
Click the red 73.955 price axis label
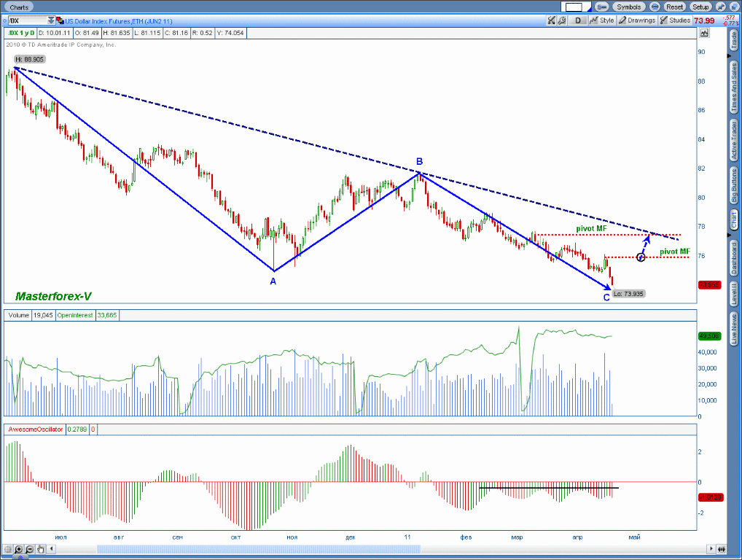709,284
